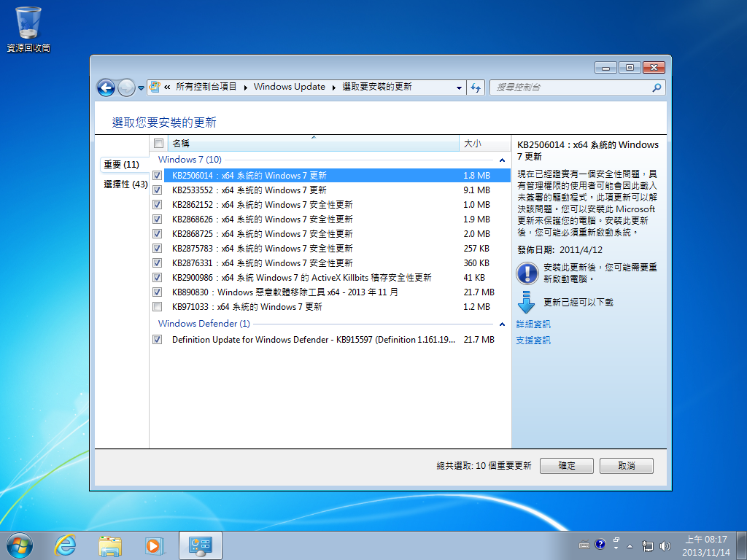Click the blue exclamation restart-notice icon
747x560 pixels.
(527, 273)
